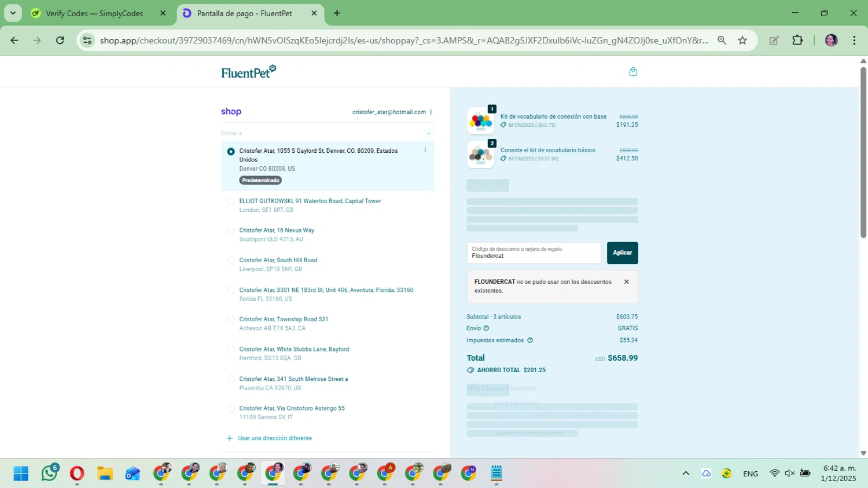This screenshot has height=488, width=868.
Task: Open account options next to cristofer_atar@hotmail.com
Action: pos(431,112)
